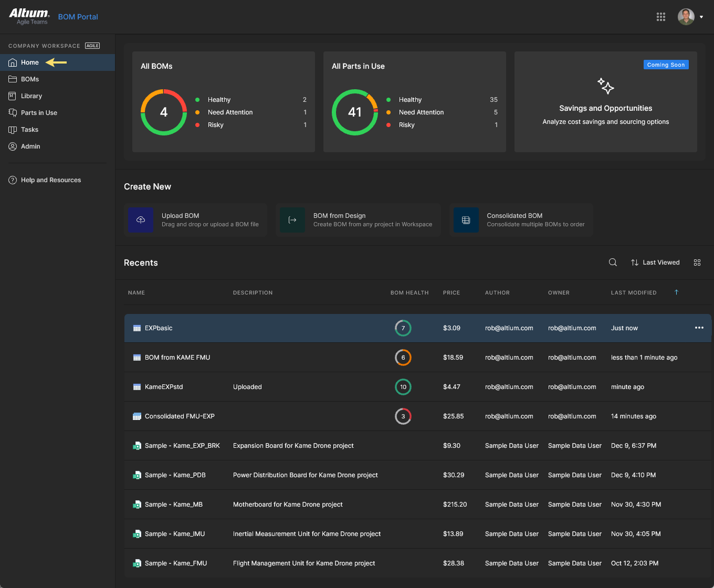Switch to grid view in Recents
Screen dimensions: 714x588
pos(697,262)
